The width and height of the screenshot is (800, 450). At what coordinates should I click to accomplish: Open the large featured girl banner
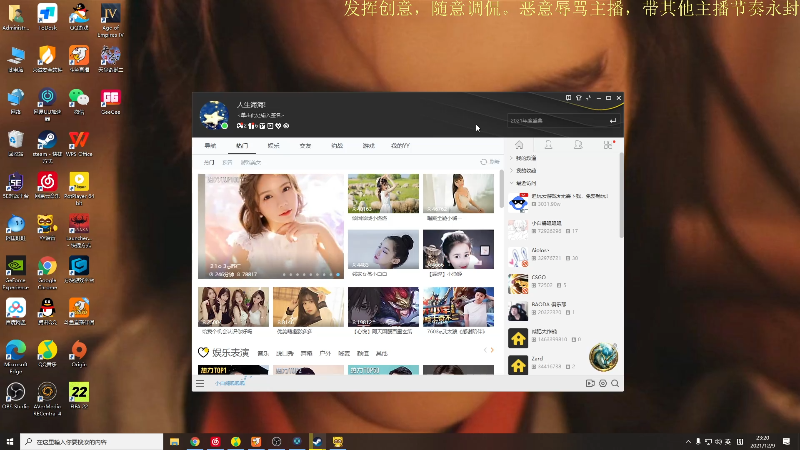271,226
